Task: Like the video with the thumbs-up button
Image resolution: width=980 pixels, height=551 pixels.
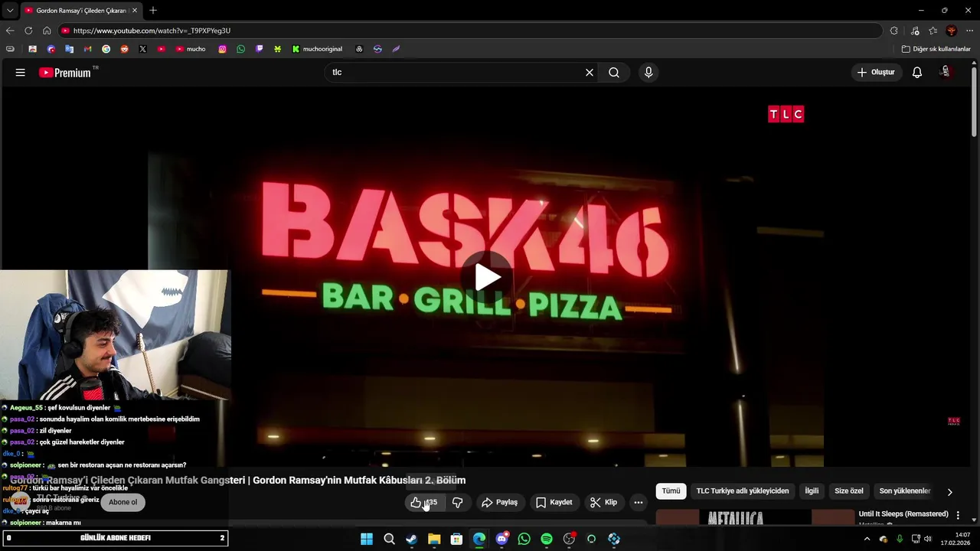Action: click(423, 502)
